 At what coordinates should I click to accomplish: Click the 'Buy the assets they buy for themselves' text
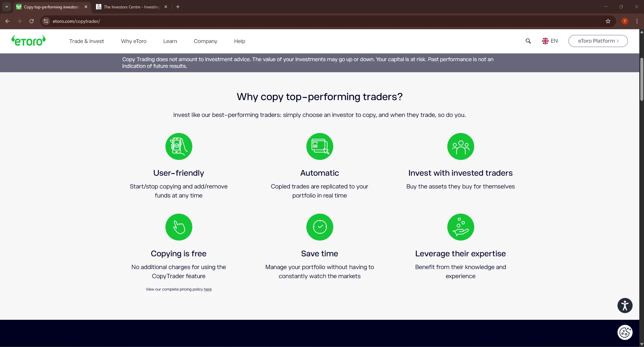click(x=460, y=186)
